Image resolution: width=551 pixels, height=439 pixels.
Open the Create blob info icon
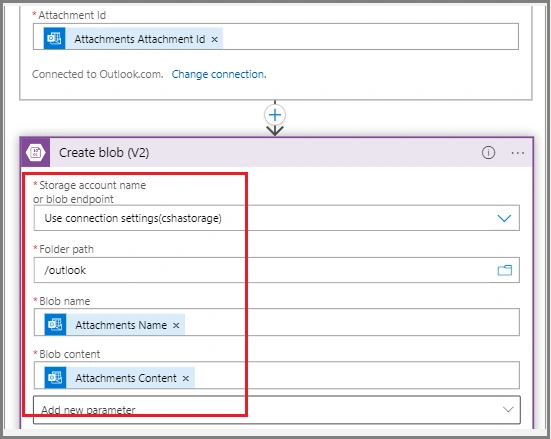(x=488, y=153)
